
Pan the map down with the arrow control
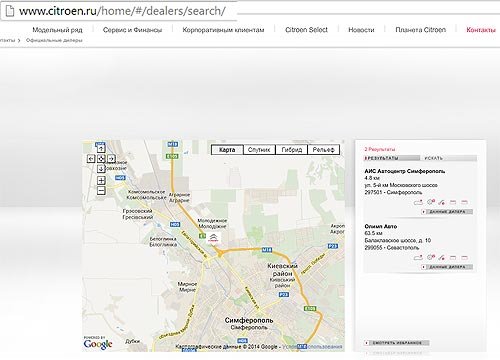(101, 169)
